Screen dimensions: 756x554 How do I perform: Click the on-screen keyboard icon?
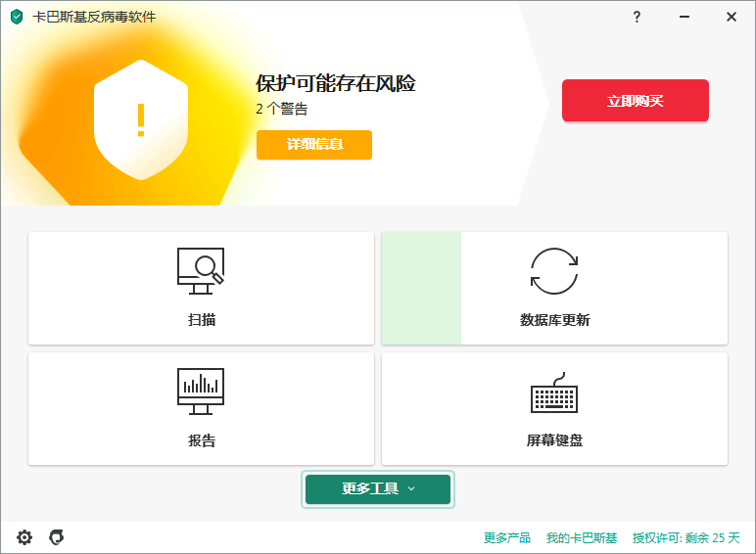554,392
